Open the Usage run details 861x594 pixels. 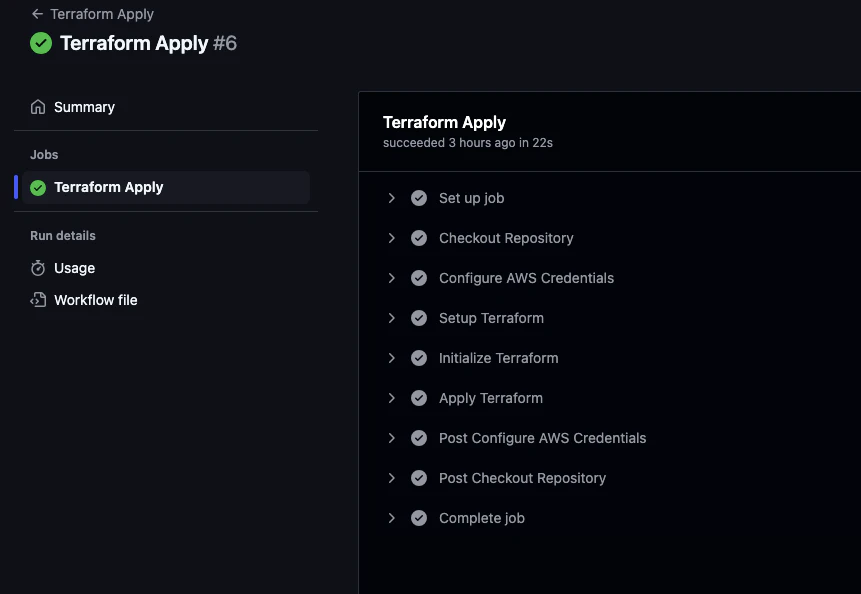click(74, 268)
